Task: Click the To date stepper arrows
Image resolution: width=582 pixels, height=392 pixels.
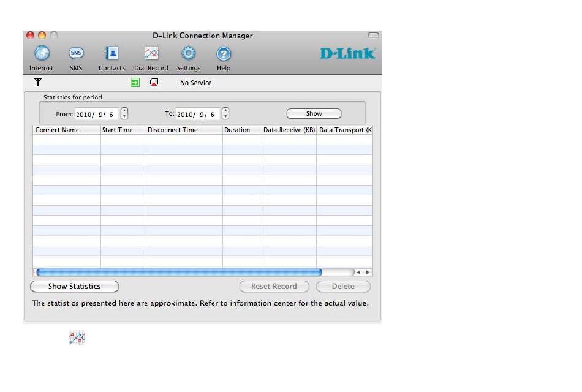Action: click(x=225, y=113)
